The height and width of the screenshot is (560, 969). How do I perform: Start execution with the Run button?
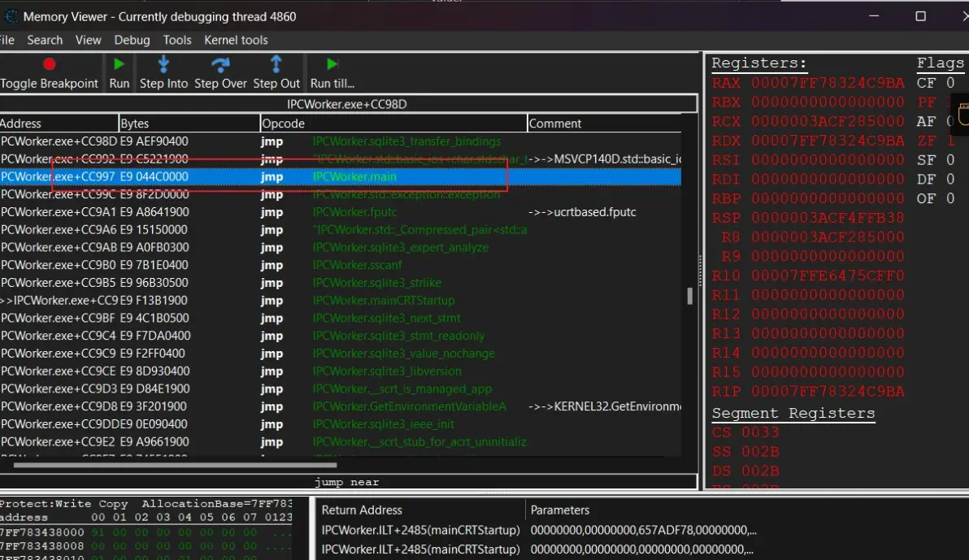coord(119,72)
